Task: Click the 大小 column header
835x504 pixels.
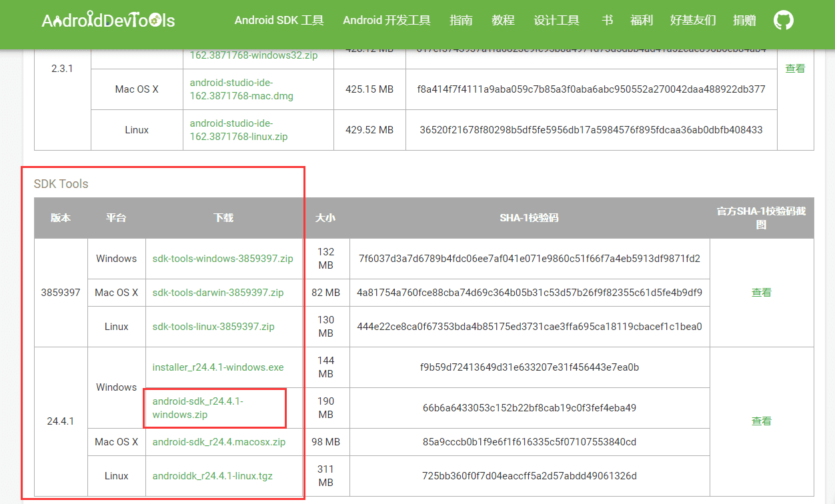Action: (x=325, y=218)
